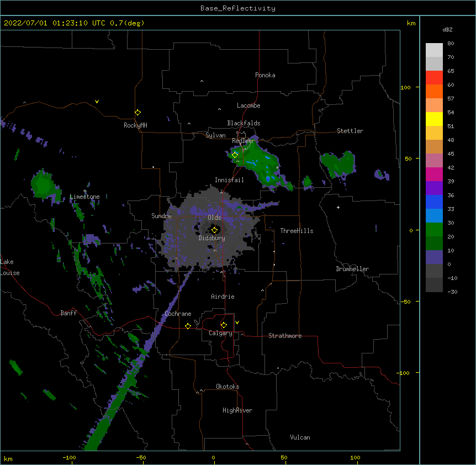Click the white plus marker north of Drumheller
This screenshot has width=476, height=465.
(338, 207)
